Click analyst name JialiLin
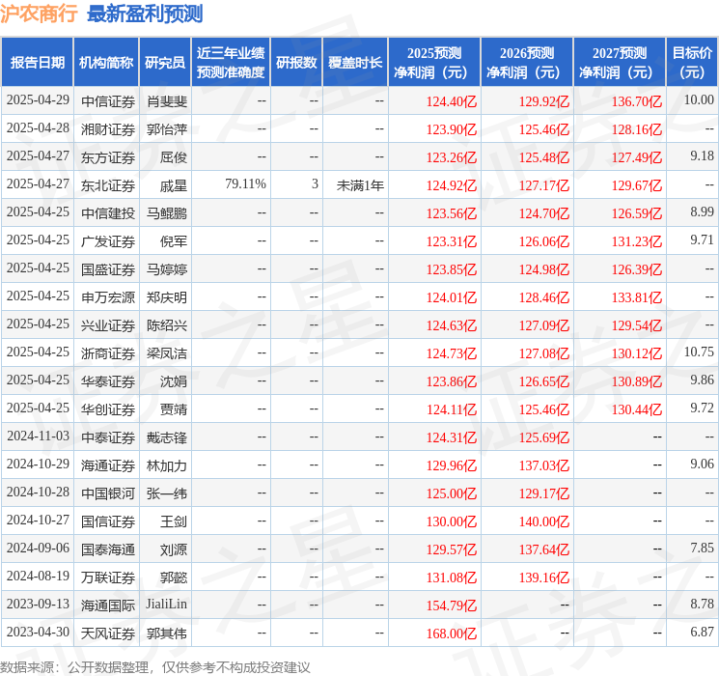This screenshot has width=719, height=676. click(x=166, y=604)
